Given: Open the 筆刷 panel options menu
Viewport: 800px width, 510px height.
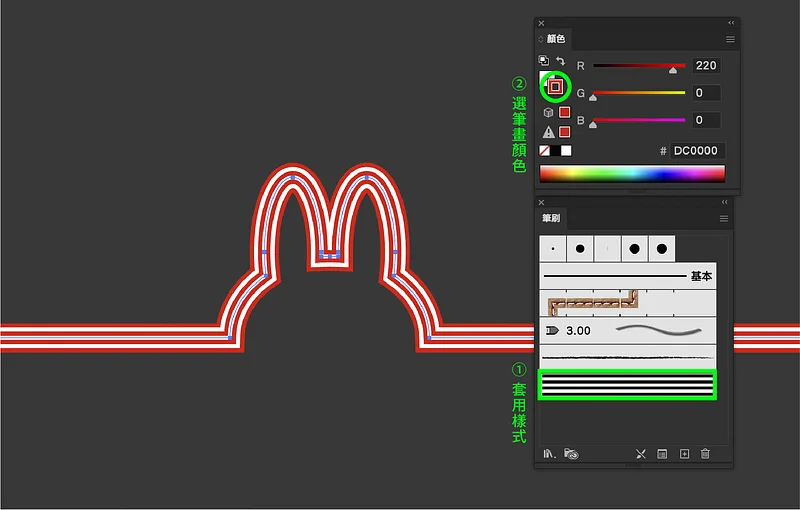Looking at the screenshot, I should (723, 219).
